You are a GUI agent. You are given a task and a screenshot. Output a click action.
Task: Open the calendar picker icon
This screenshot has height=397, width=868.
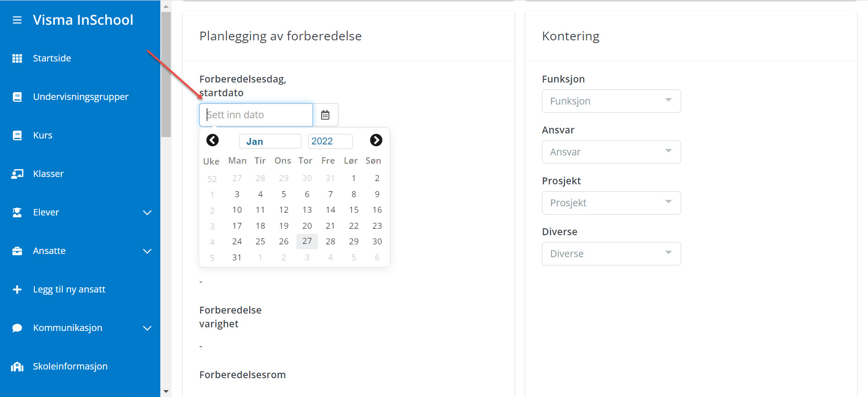[325, 115]
